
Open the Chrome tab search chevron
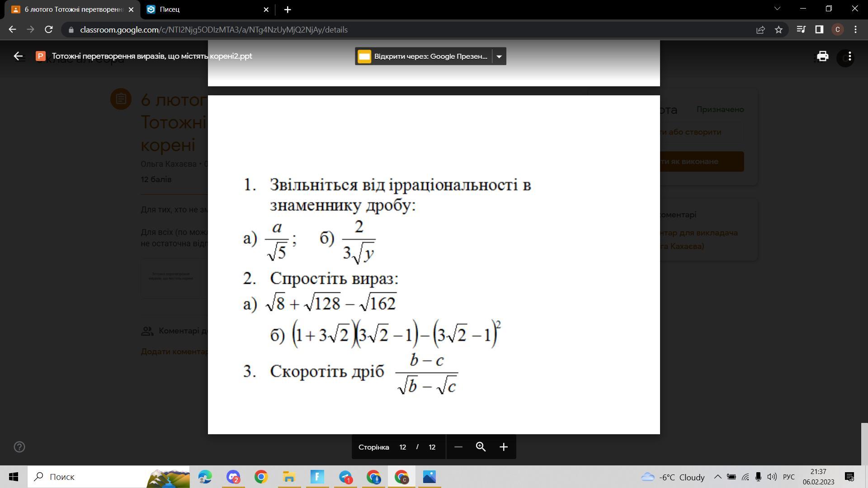tap(778, 9)
